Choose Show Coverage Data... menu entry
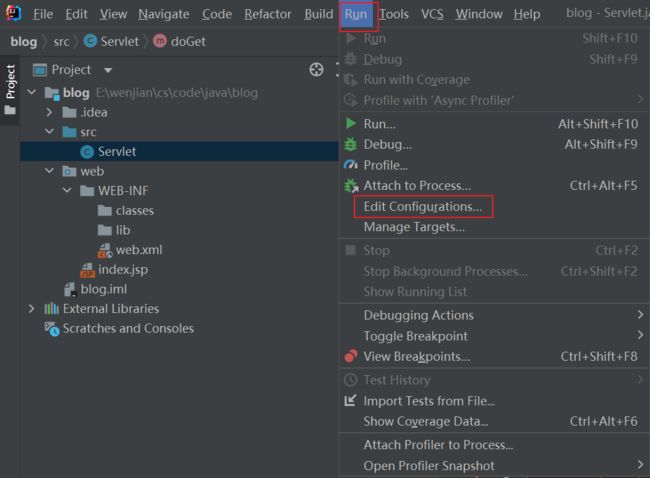 tap(426, 421)
